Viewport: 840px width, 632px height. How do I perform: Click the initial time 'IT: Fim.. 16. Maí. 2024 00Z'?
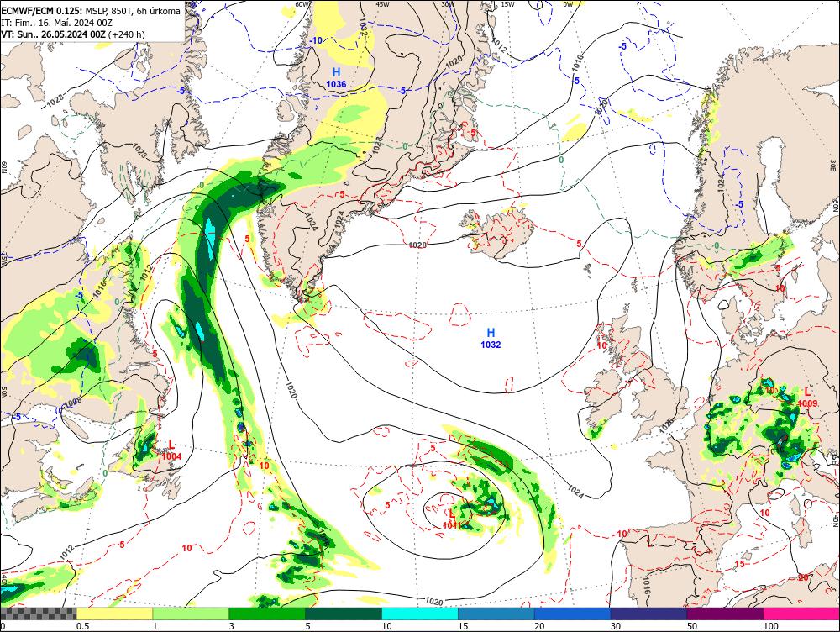coord(57,23)
